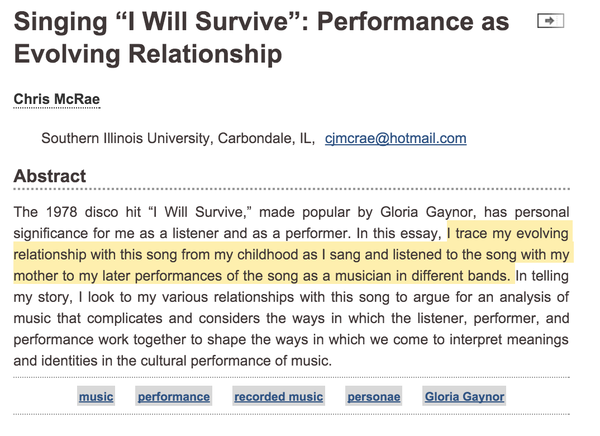Click the cjmcrae@hotmail.com email link

tap(396, 138)
